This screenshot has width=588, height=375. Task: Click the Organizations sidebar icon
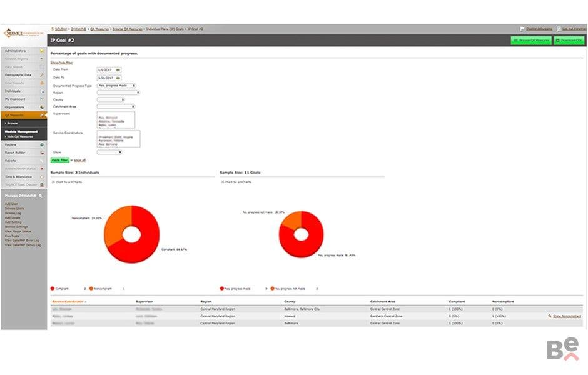[42, 107]
